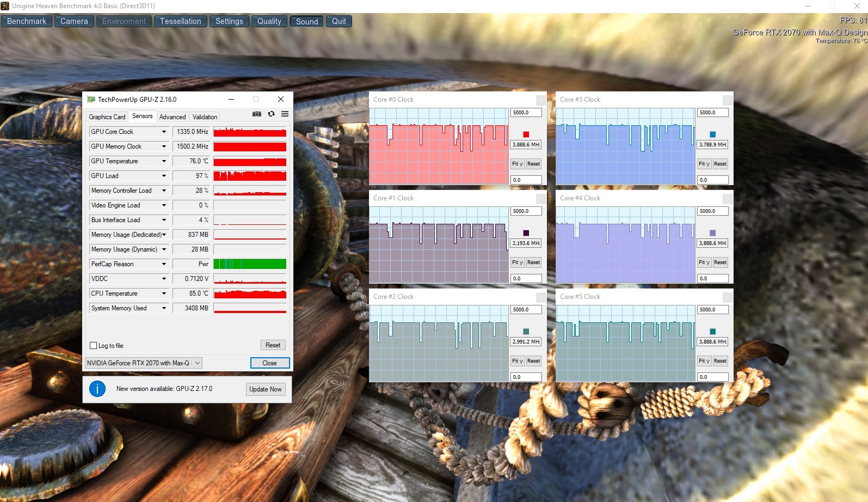The height and width of the screenshot is (502, 868).
Task: Open the Advanced tab in GPU-Z
Action: [173, 117]
